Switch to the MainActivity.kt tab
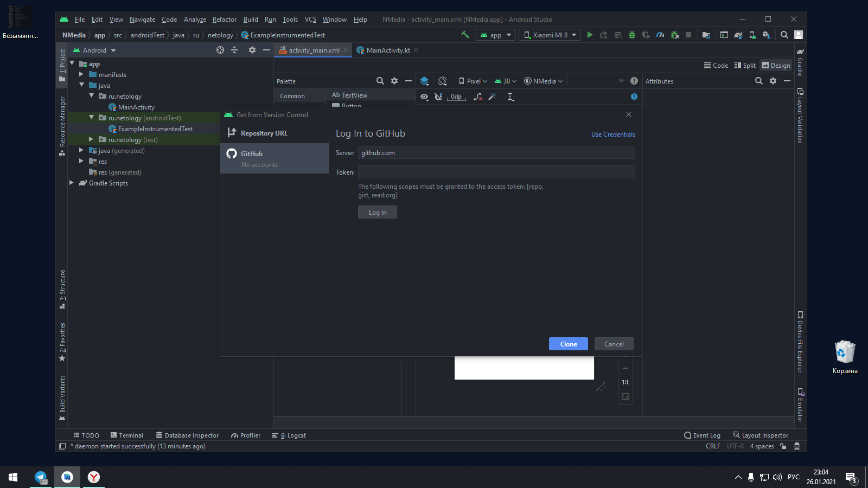Image resolution: width=868 pixels, height=488 pixels. click(387, 50)
